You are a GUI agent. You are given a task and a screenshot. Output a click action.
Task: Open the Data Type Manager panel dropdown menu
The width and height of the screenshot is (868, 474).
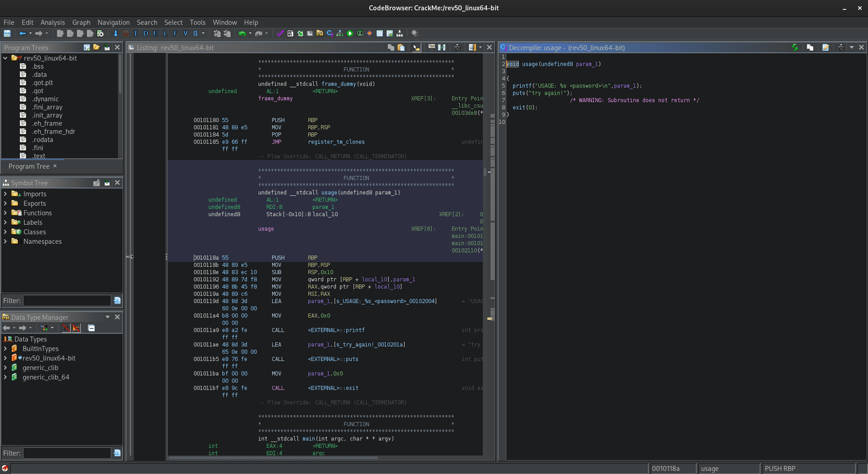click(x=107, y=317)
